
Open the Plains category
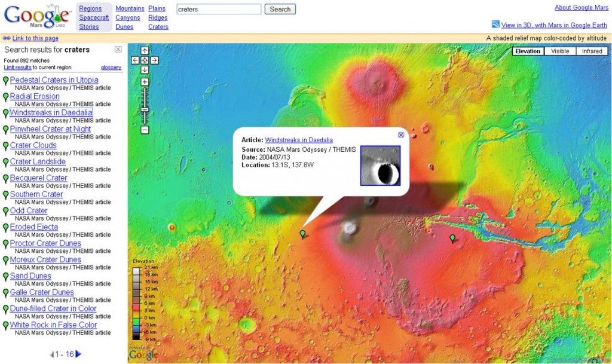(x=157, y=8)
